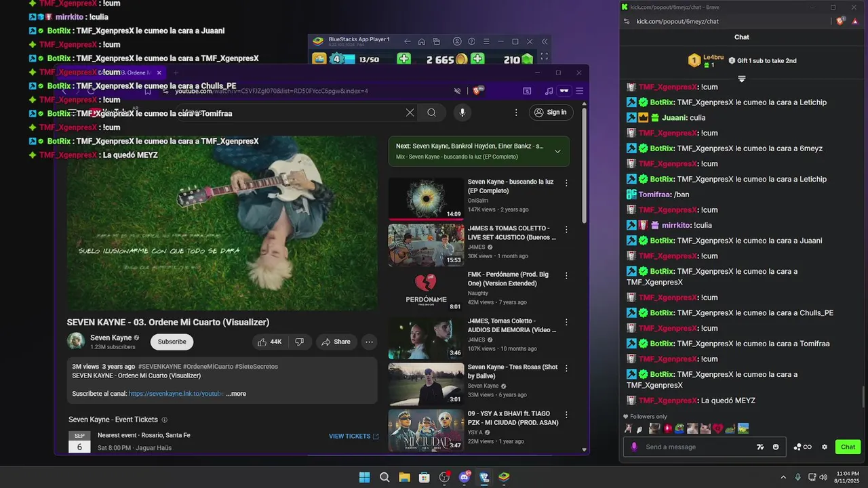Open AUDIOS DE MEMORIA video thumbnail

(426, 338)
